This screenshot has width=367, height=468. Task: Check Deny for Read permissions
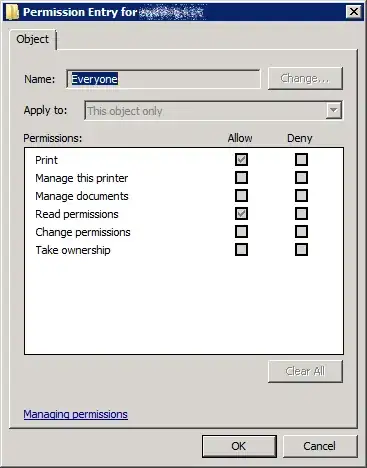(x=301, y=213)
